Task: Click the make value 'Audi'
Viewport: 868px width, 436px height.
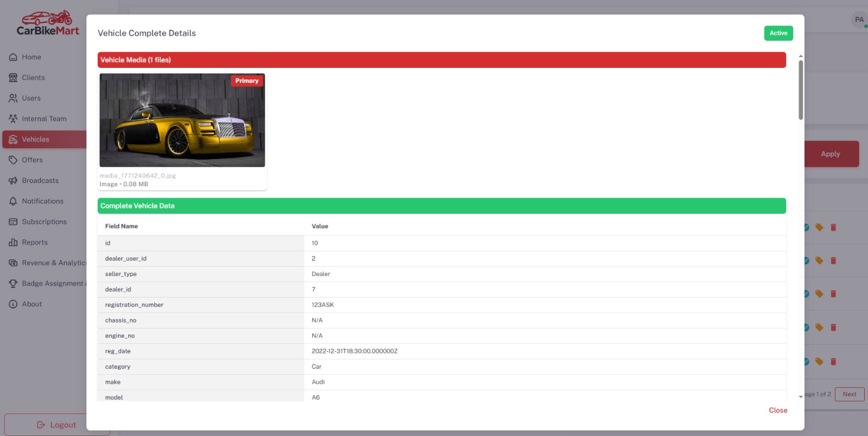Action: 318,382
